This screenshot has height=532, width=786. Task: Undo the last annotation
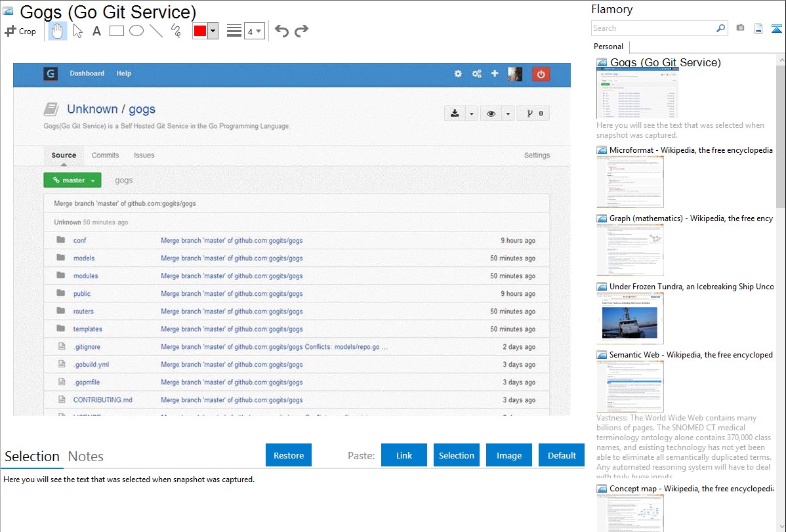(281, 31)
